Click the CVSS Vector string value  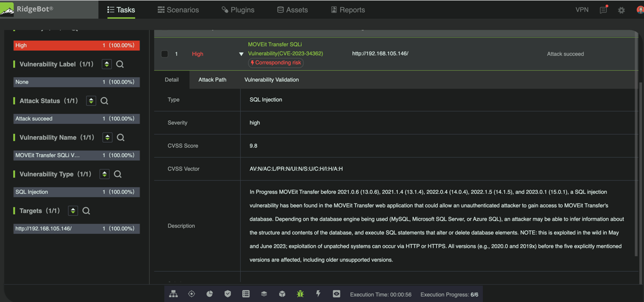[x=296, y=169]
